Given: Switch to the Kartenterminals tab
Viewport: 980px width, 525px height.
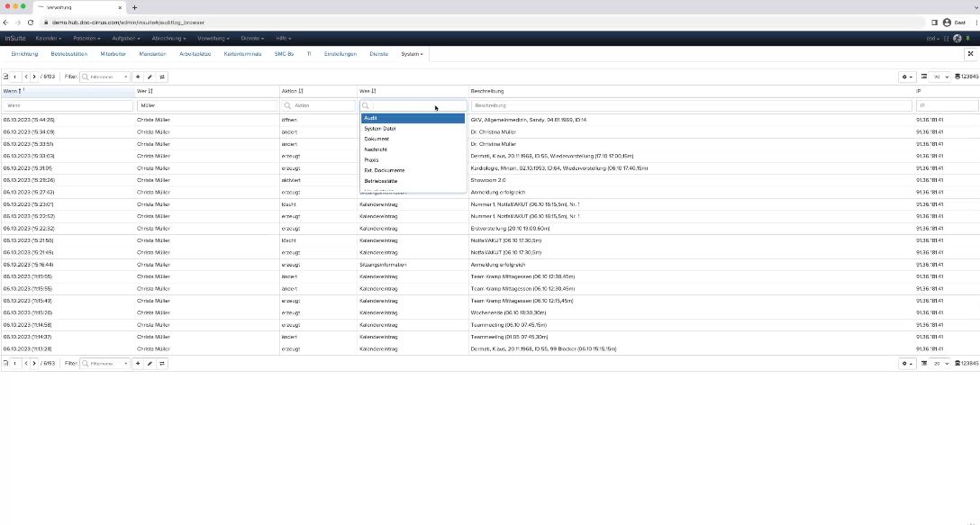Looking at the screenshot, I should tap(242, 54).
